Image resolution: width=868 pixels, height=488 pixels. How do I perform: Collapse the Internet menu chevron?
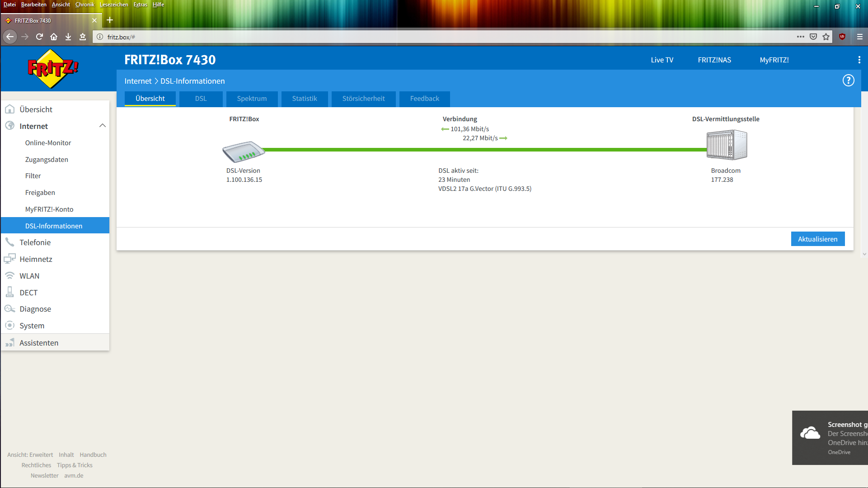103,126
